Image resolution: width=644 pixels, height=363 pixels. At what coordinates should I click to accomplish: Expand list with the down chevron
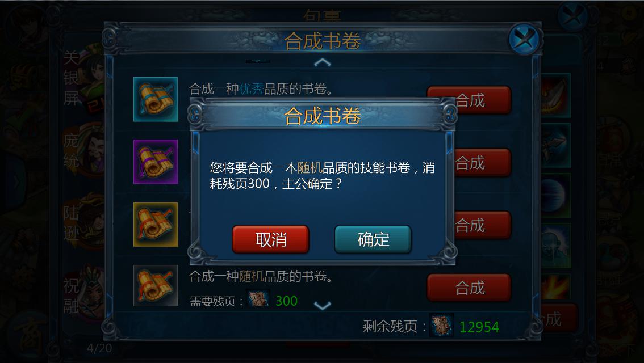click(323, 306)
